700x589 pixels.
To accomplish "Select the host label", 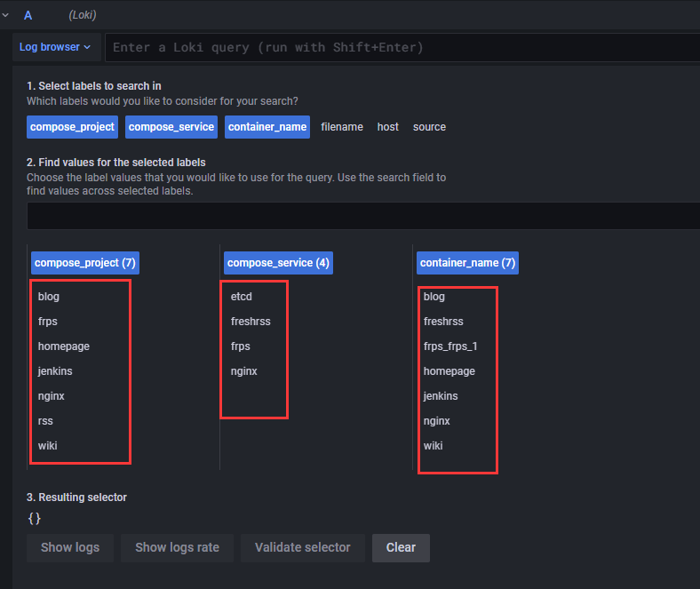I will 388,127.
